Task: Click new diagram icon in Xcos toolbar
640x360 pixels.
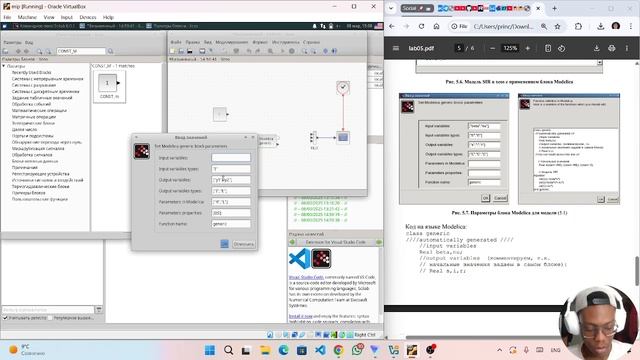Action: pos(173,51)
